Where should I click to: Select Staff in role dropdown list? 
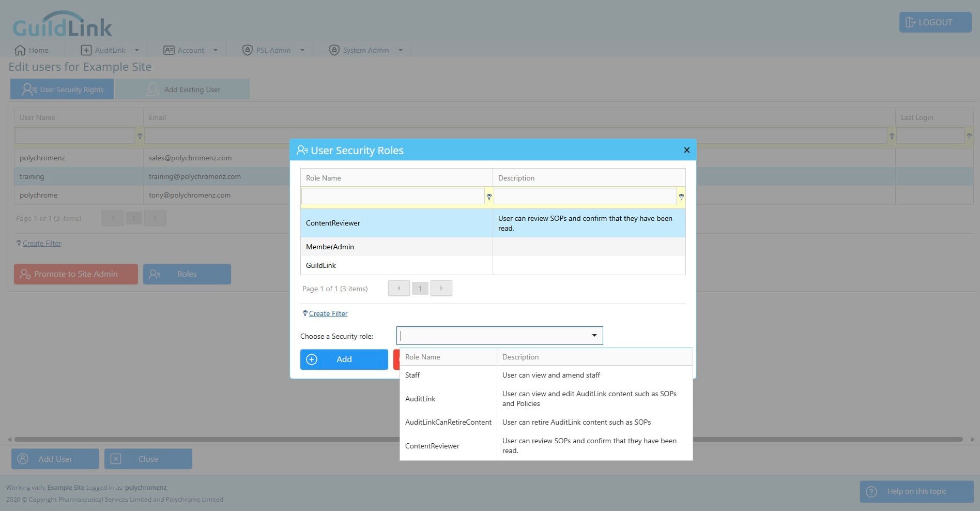coord(546,375)
